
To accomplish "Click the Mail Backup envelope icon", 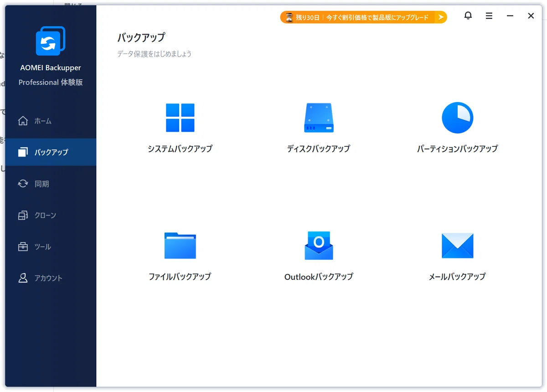I will tap(457, 246).
